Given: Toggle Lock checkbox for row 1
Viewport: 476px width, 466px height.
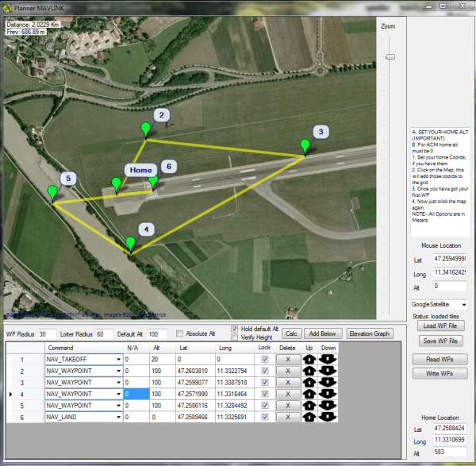Looking at the screenshot, I should (x=265, y=360).
